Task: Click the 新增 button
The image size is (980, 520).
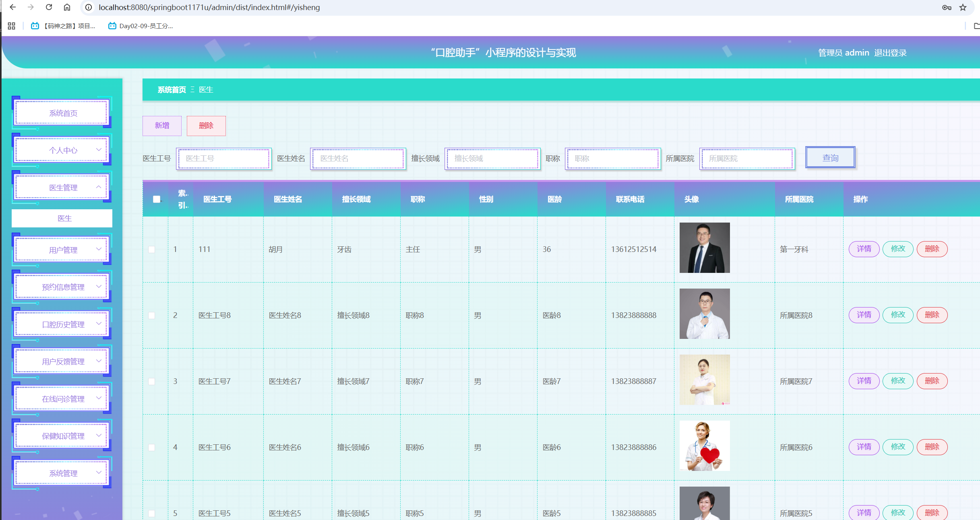Action: pyautogui.click(x=162, y=126)
